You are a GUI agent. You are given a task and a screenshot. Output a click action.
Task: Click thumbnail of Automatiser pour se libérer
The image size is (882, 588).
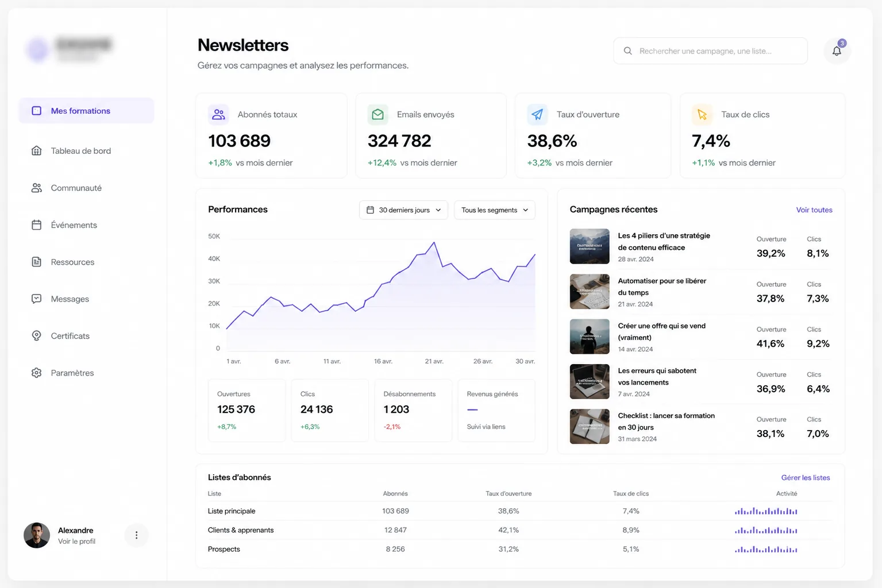pos(590,291)
